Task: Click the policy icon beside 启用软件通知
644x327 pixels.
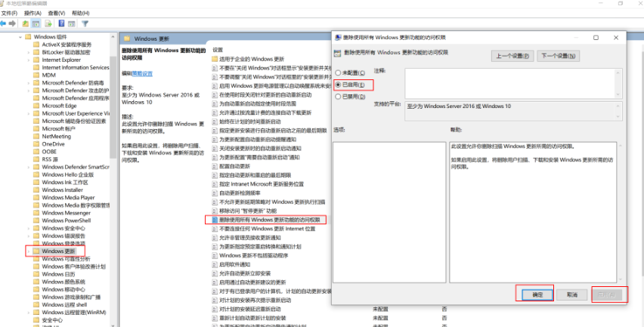Action: coord(215,264)
